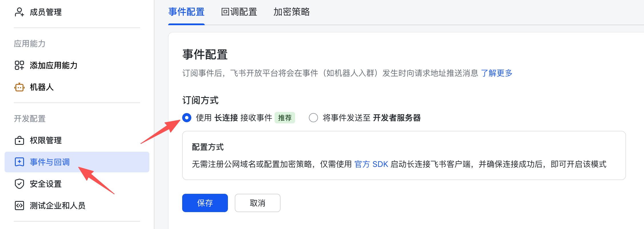Select the developer server radio button
644x229 pixels.
tap(313, 118)
